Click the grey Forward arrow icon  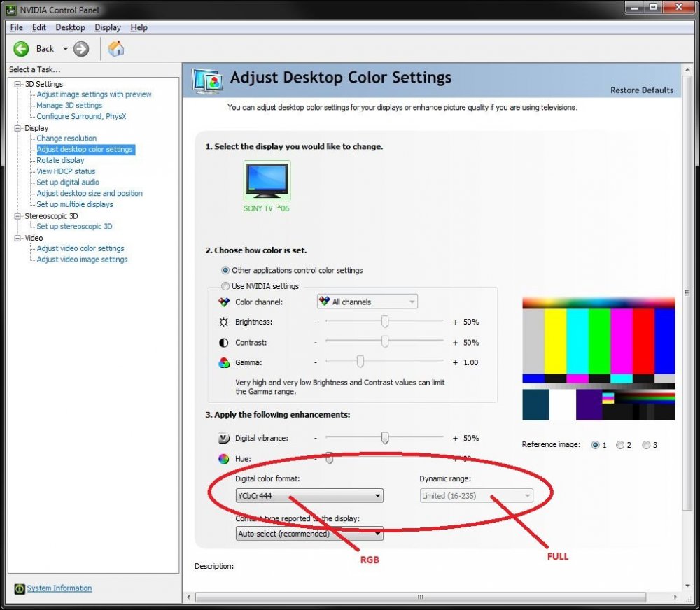[x=80, y=49]
